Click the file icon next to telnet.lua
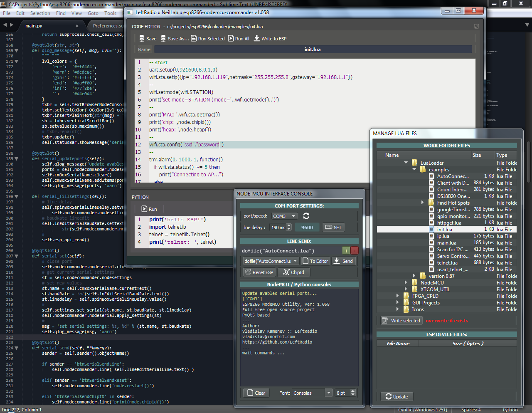The height and width of the screenshot is (413, 532). [x=432, y=262]
